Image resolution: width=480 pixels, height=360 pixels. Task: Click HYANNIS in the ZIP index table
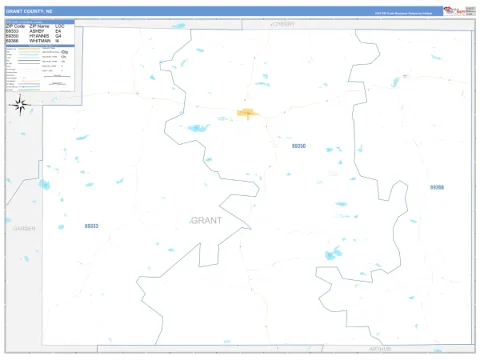(x=39, y=36)
